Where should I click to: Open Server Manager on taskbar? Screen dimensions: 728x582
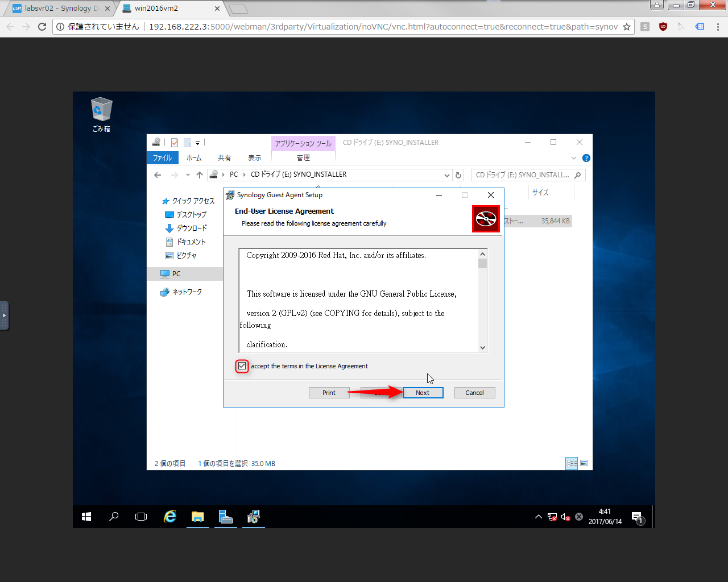pos(226,517)
